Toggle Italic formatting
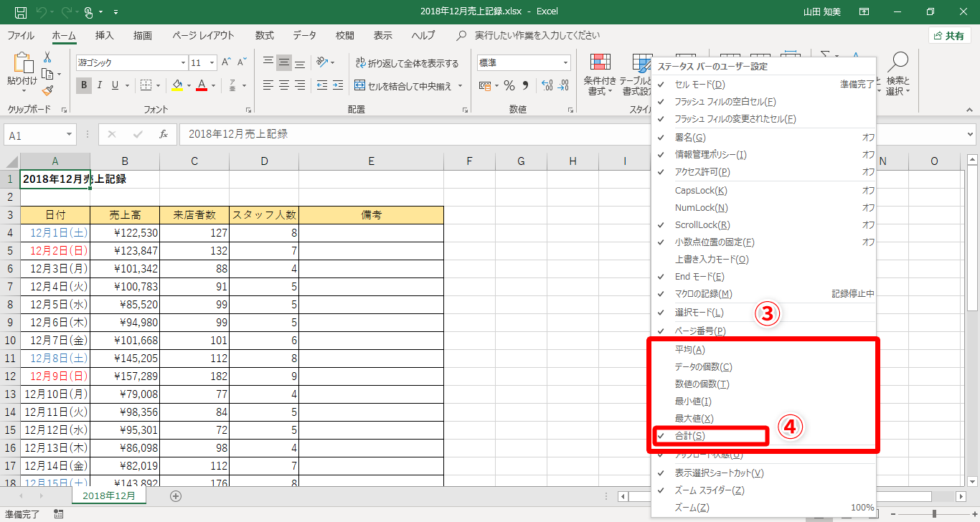 pyautogui.click(x=99, y=86)
